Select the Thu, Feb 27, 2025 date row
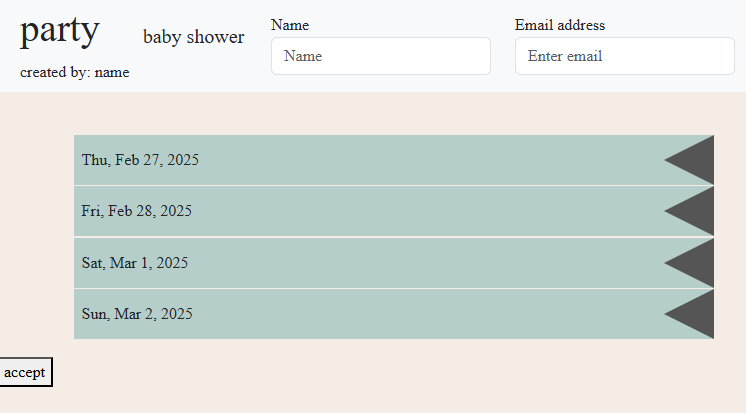The width and height of the screenshot is (746, 413). (x=394, y=160)
